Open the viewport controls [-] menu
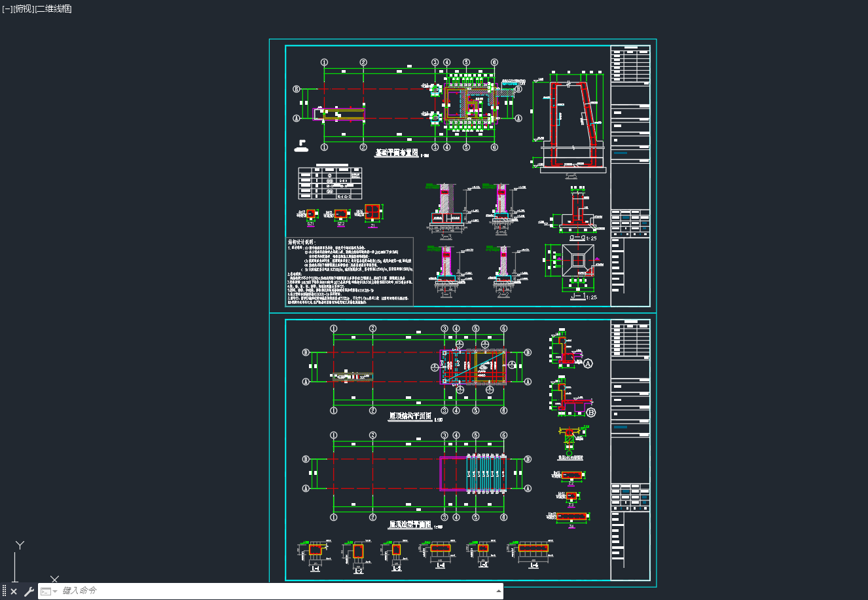Screen dimensions: 868x600 7,9
